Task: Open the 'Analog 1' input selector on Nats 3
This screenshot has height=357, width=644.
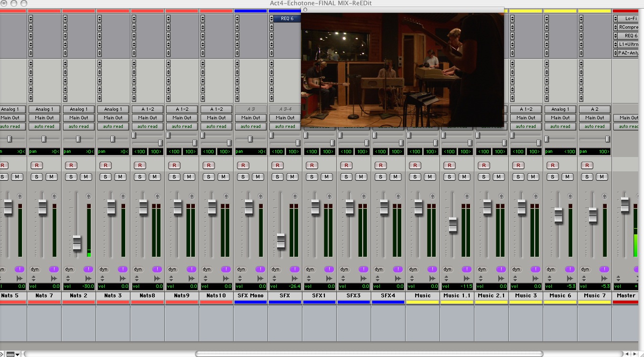Action: [113, 109]
